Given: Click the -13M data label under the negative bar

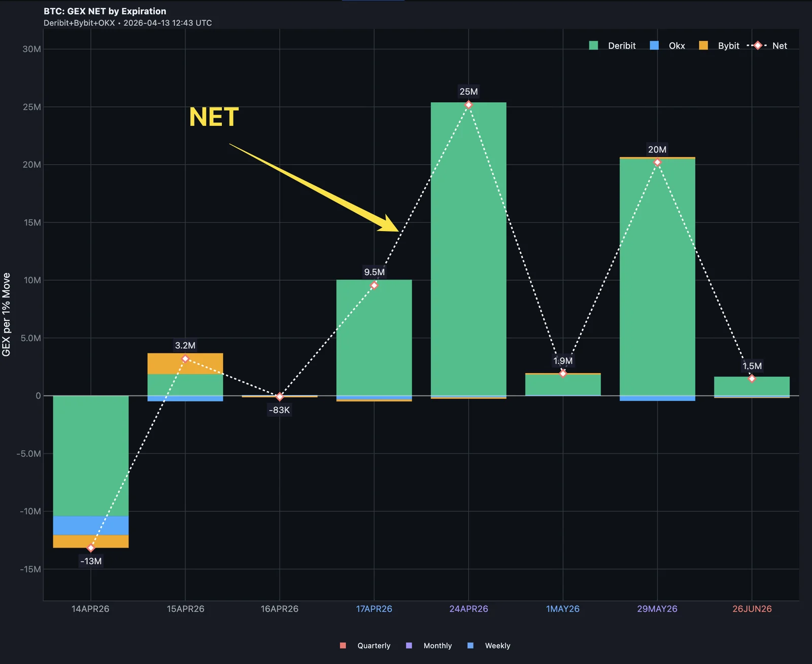Looking at the screenshot, I should click(90, 561).
